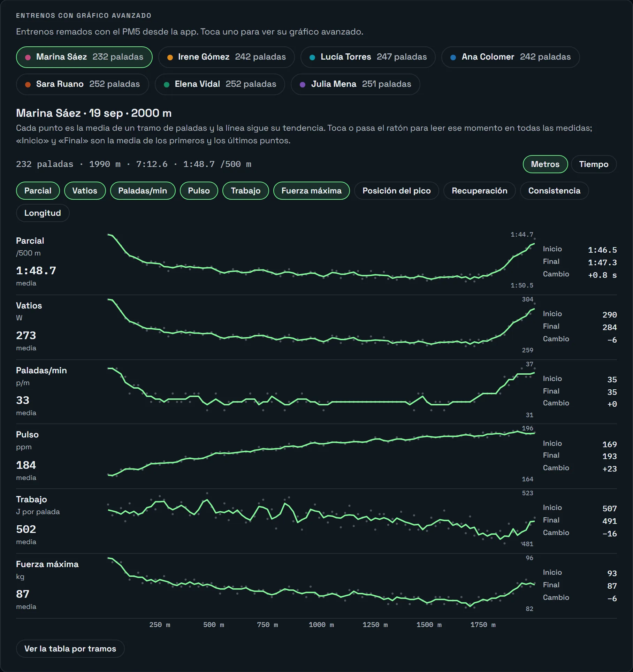Open Ver la tabla por tramos
The width and height of the screenshot is (633, 672).
(70, 649)
